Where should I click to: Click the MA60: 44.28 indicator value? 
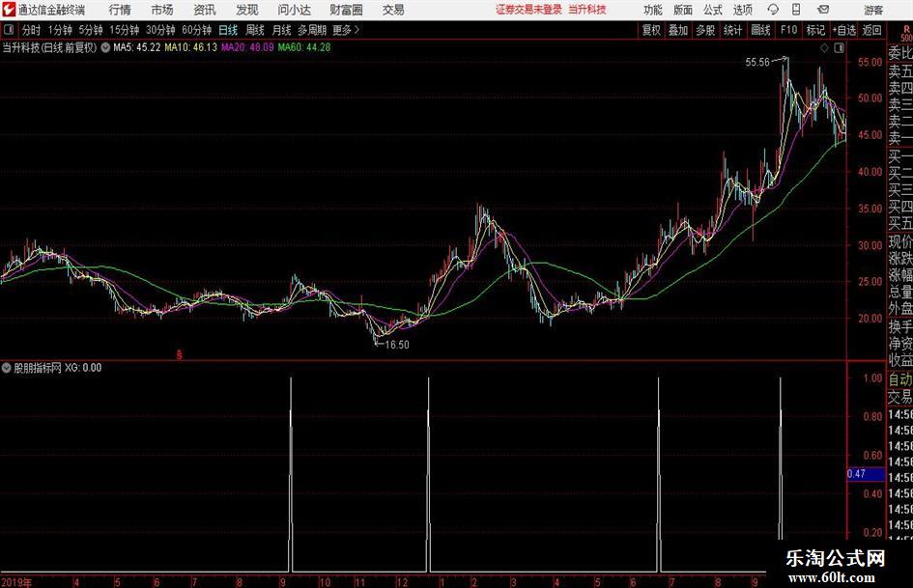click(304, 47)
